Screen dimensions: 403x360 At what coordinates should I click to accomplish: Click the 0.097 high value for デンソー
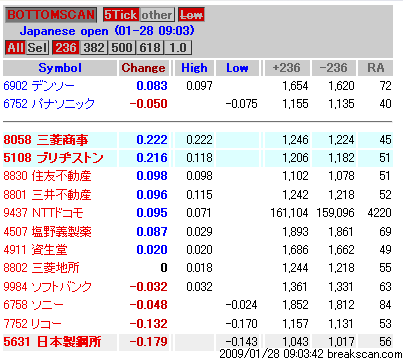click(199, 86)
